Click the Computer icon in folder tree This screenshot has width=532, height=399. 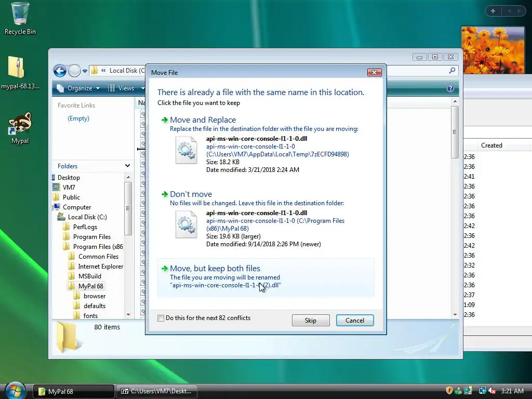coord(56,207)
